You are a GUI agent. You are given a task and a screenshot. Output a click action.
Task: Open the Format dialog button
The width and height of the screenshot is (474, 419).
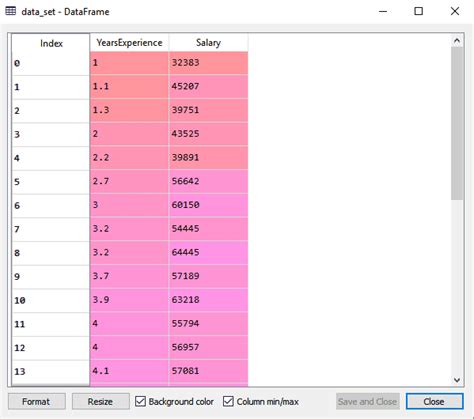37,401
